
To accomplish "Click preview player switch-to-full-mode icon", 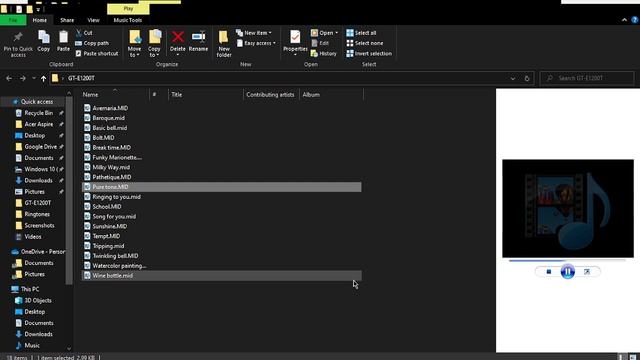I will 587,271.
